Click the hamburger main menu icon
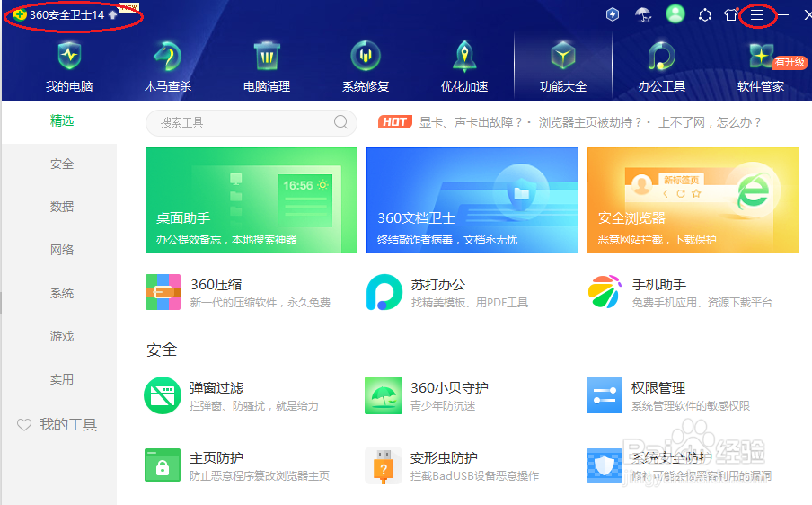 pos(757,15)
